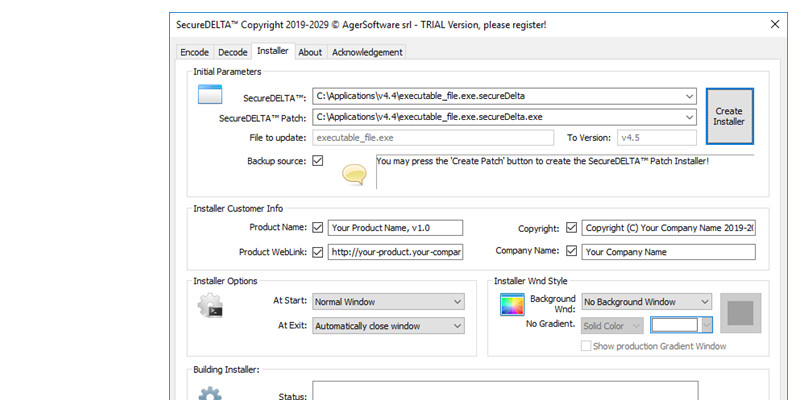Click the gear console icon in Installer Options
The height and width of the screenshot is (400, 800).
tap(210, 306)
